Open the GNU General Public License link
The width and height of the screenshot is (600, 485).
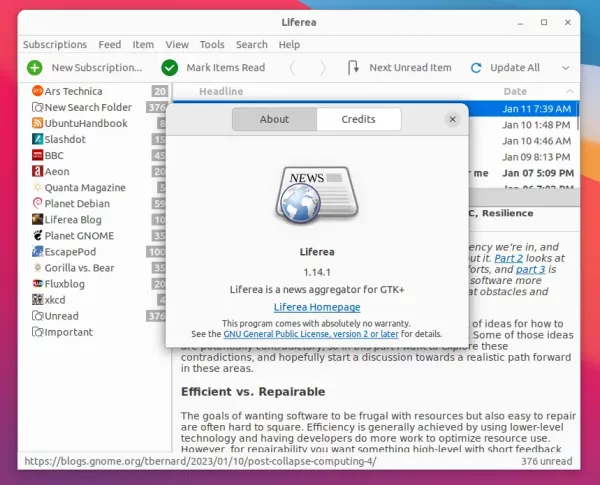pos(311,334)
